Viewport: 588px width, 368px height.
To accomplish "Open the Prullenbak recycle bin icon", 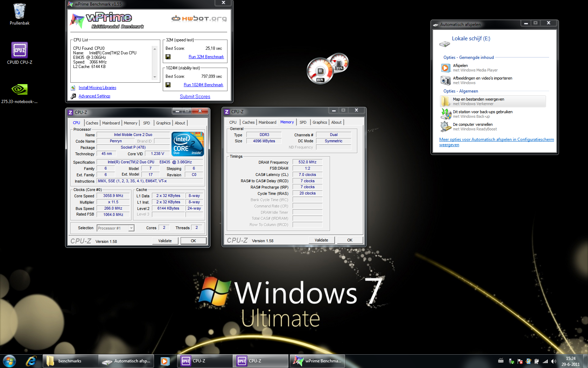I will 19,11.
